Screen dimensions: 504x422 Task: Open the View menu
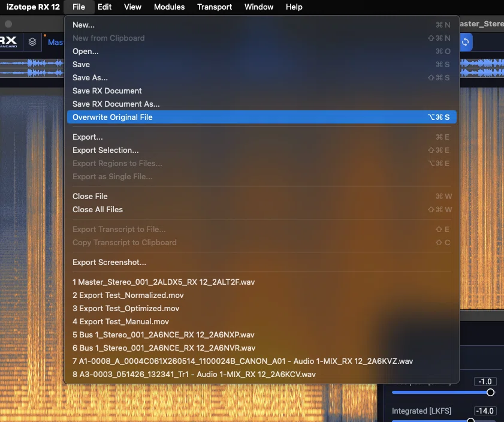pos(132,7)
